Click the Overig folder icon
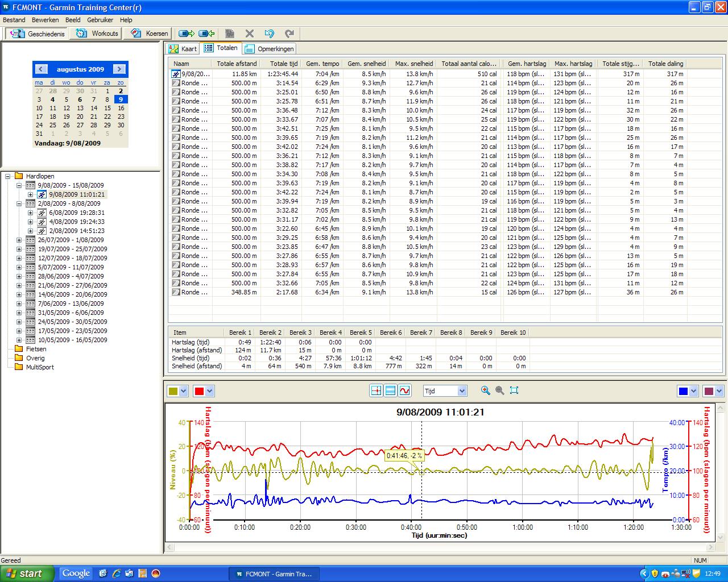Screen dimensions: 728x582 point(19,358)
